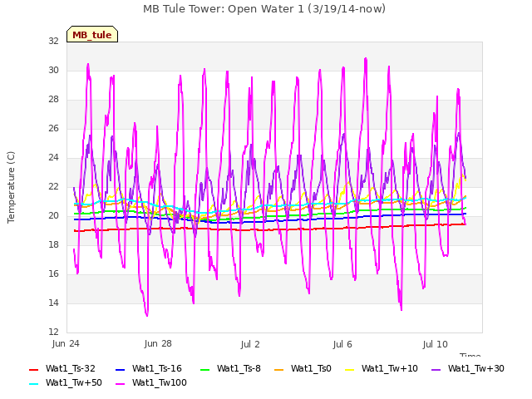Select the Wat1_Ts-8 legend label
This screenshot has height=399, width=532.
click(239, 369)
